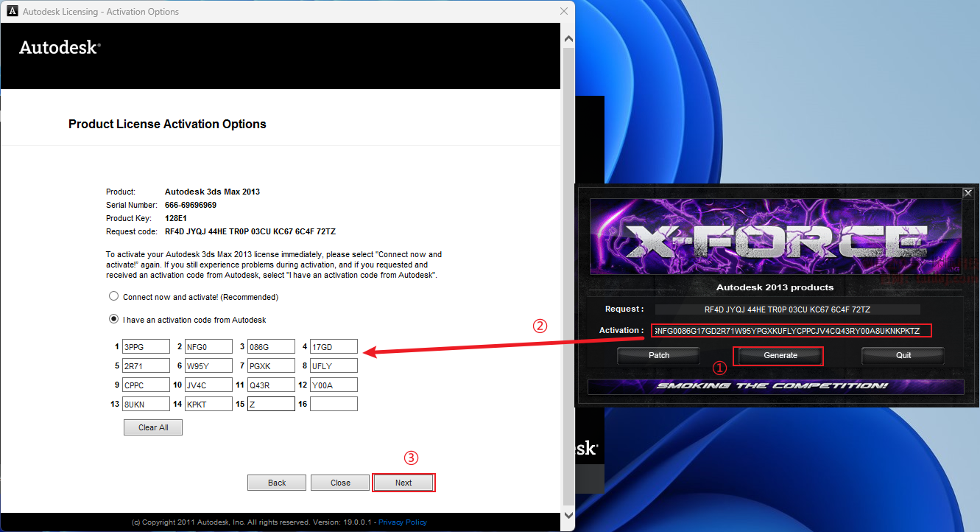Screen dimensions: 980x532
Task: Choose "I have an activation code from Autodesk"
Action: click(x=113, y=320)
